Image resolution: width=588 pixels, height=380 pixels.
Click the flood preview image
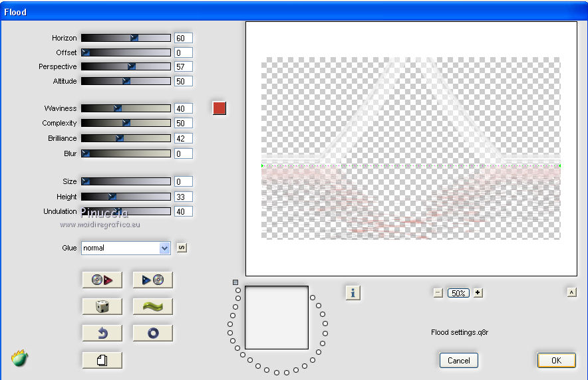[410, 148]
